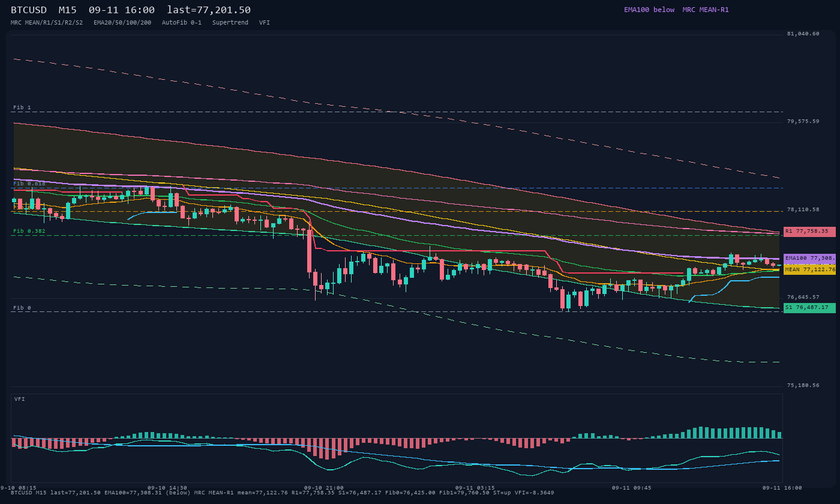The width and height of the screenshot is (840, 504).
Task: Click the 09-10 21:00 time axis label
Action: (324, 488)
